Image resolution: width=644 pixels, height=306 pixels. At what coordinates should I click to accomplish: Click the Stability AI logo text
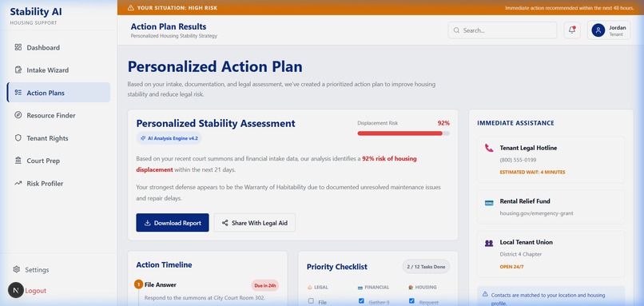[x=36, y=11]
